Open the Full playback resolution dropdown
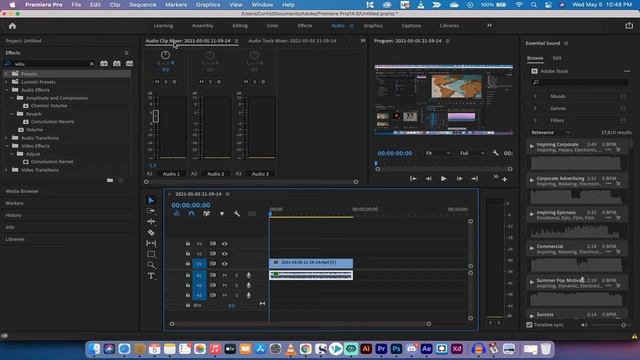Screen dimensions: 640x360 point(472,153)
